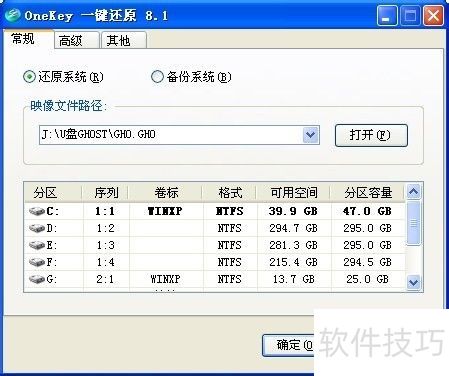
Task: Click the partition list scrollbar thumb
Action: tap(414, 223)
